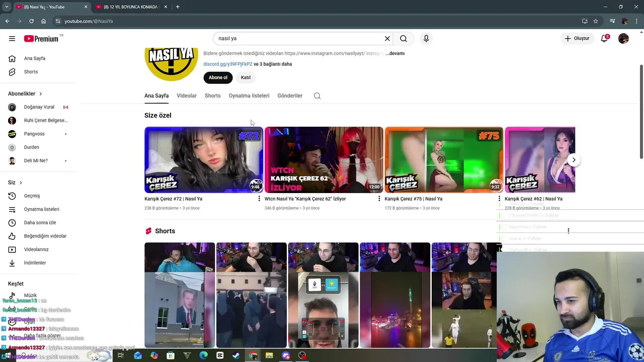Click the address bar URL youtube.com/@NasilYa
This screenshot has height=362, width=644.
pyautogui.click(x=89, y=21)
